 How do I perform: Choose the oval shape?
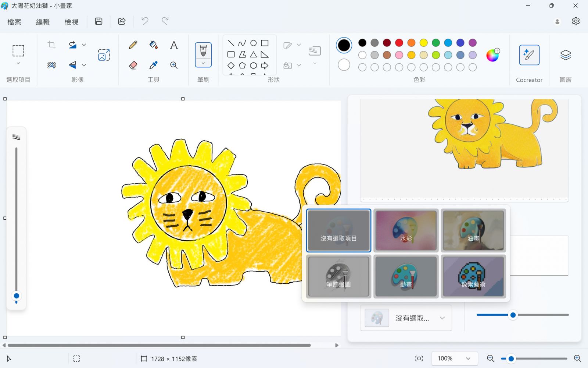pyautogui.click(x=253, y=43)
